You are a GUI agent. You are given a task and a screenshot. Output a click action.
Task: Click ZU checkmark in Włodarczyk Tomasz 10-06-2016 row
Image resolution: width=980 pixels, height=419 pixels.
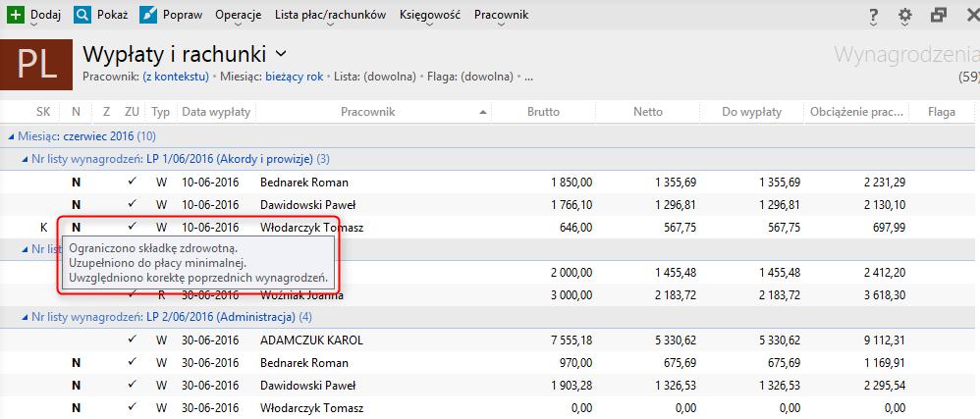pos(132,228)
